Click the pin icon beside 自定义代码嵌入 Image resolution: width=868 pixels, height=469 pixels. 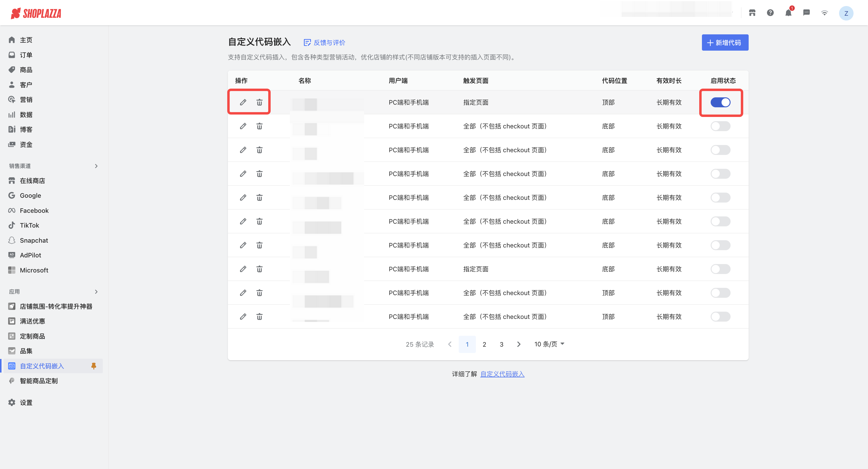pos(94,366)
